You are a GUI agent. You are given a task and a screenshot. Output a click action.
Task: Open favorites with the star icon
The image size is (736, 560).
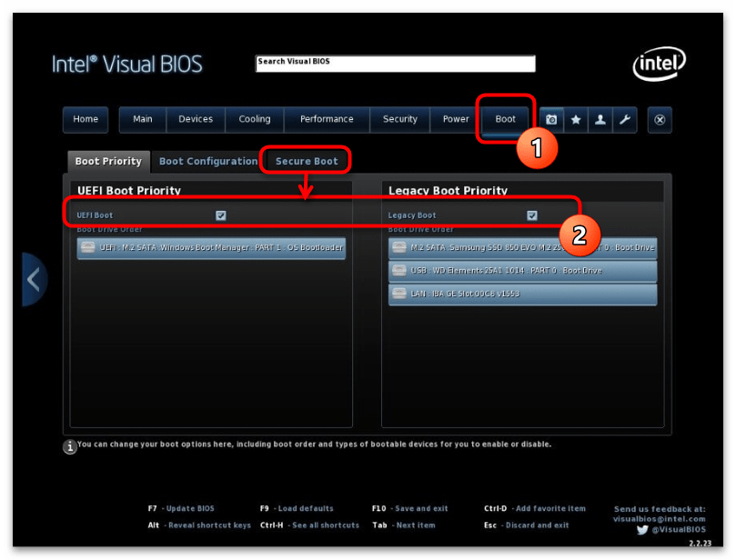pyautogui.click(x=576, y=119)
